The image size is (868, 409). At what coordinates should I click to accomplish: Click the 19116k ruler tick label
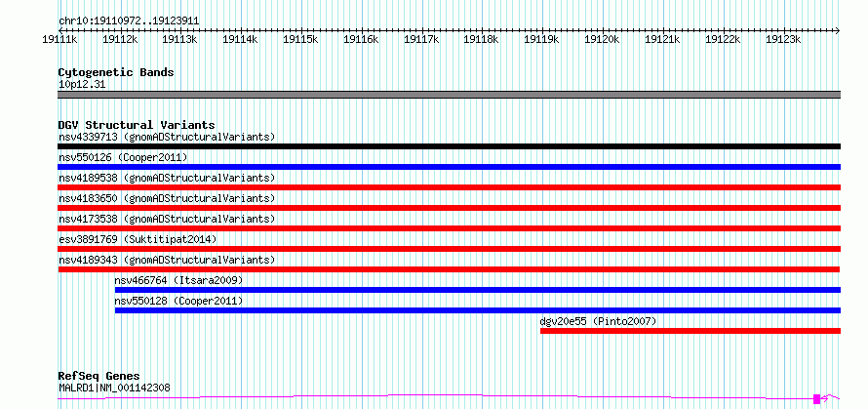(x=361, y=39)
